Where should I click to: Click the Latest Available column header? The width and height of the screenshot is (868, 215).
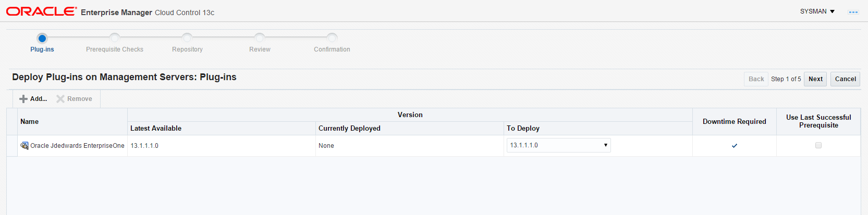[222, 128]
